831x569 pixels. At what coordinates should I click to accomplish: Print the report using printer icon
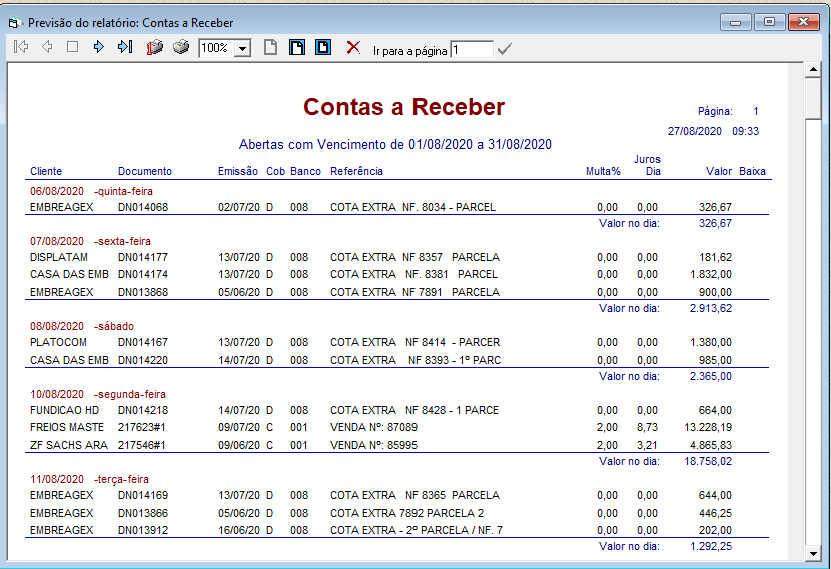[x=180, y=47]
